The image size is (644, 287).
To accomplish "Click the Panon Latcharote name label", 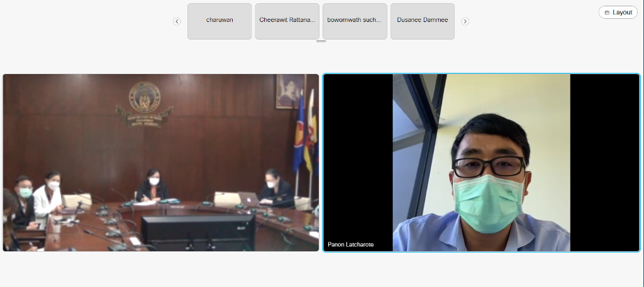I will (351, 244).
